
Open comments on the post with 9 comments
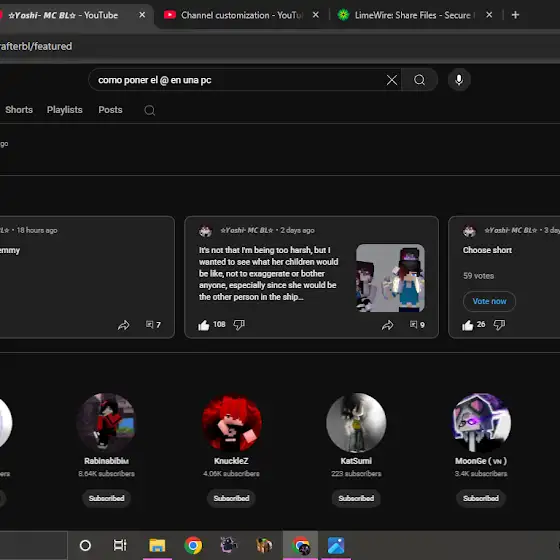pos(417,325)
